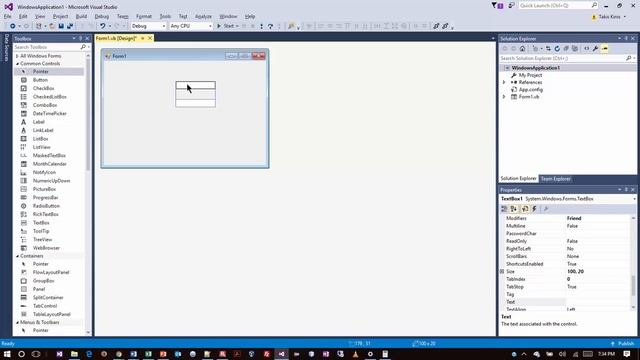
Task: Open the View menu
Action: point(40,16)
